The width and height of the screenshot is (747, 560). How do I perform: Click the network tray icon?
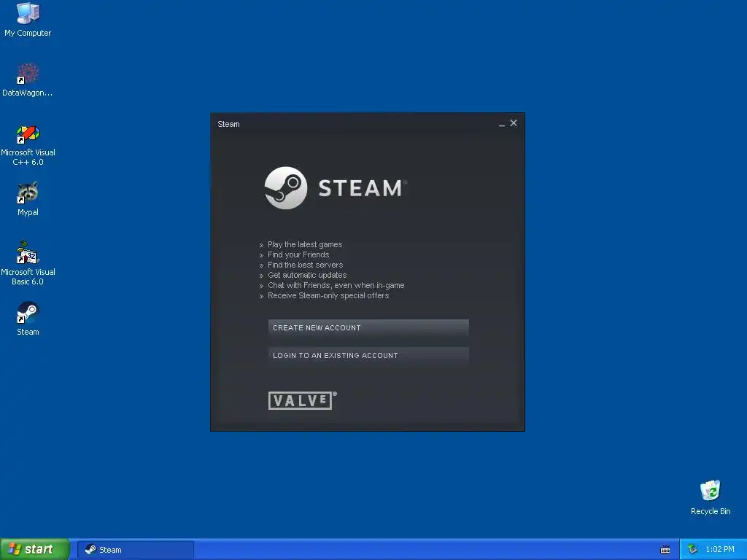click(693, 550)
